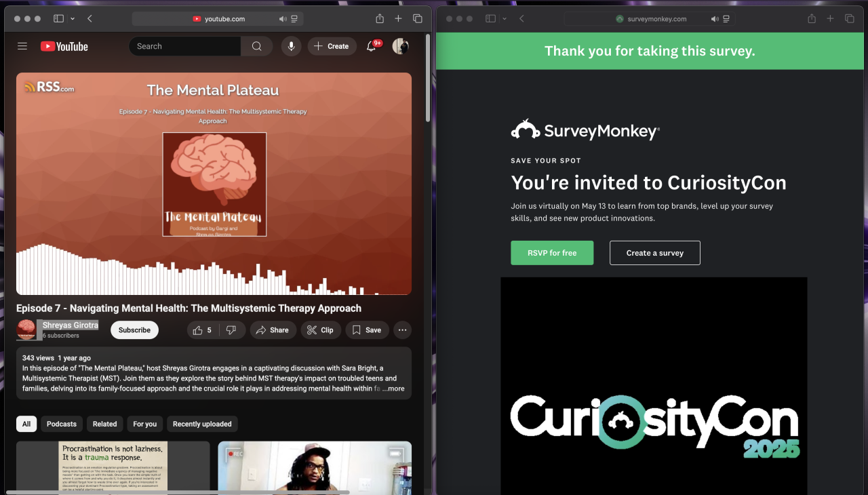This screenshot has width=868, height=495.
Task: Click the YouTube search input field
Action: pos(184,46)
